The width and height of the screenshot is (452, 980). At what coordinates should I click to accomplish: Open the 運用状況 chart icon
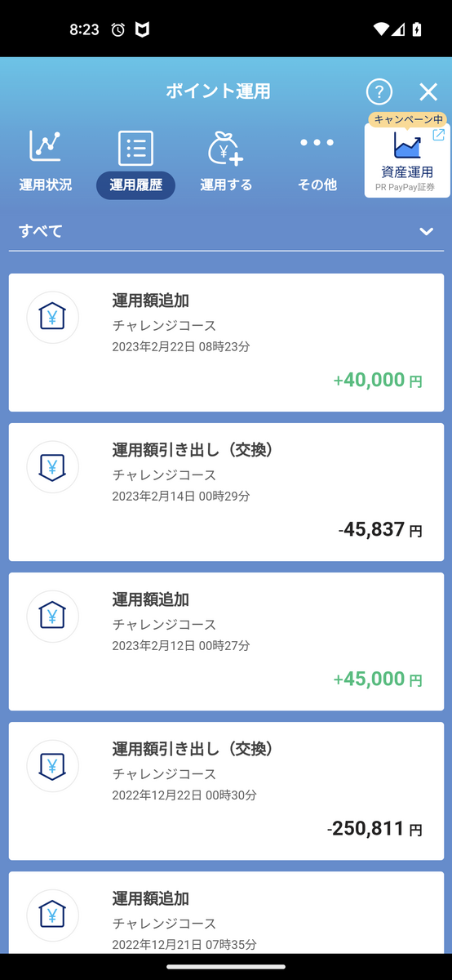pos(46,146)
